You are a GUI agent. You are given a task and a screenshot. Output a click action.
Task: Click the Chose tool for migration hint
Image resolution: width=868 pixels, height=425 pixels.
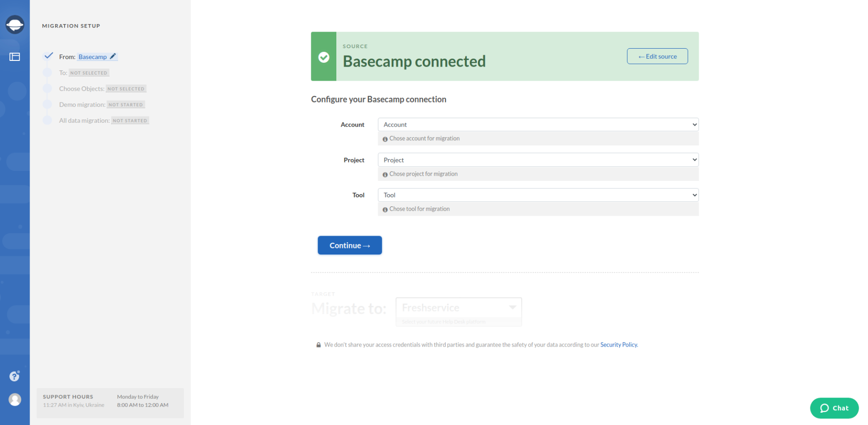419,209
